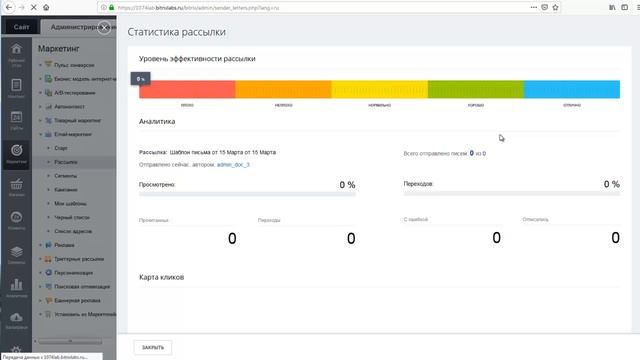Image resolution: width=640 pixels, height=360 pixels.
Task: Open the Content section icon
Action: click(16, 85)
